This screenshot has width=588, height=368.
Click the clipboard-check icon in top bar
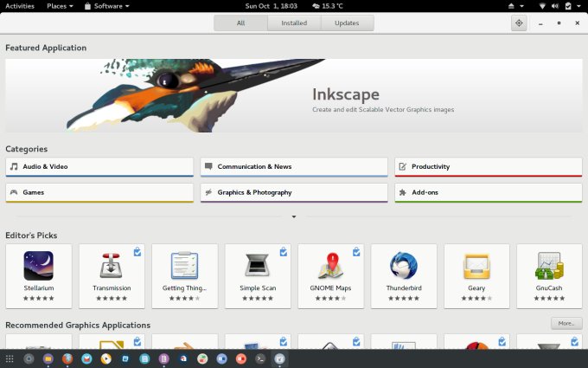point(568,6)
